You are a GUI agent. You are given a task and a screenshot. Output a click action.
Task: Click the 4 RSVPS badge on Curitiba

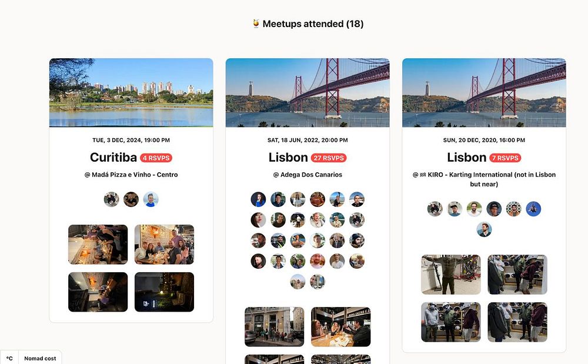(x=156, y=158)
